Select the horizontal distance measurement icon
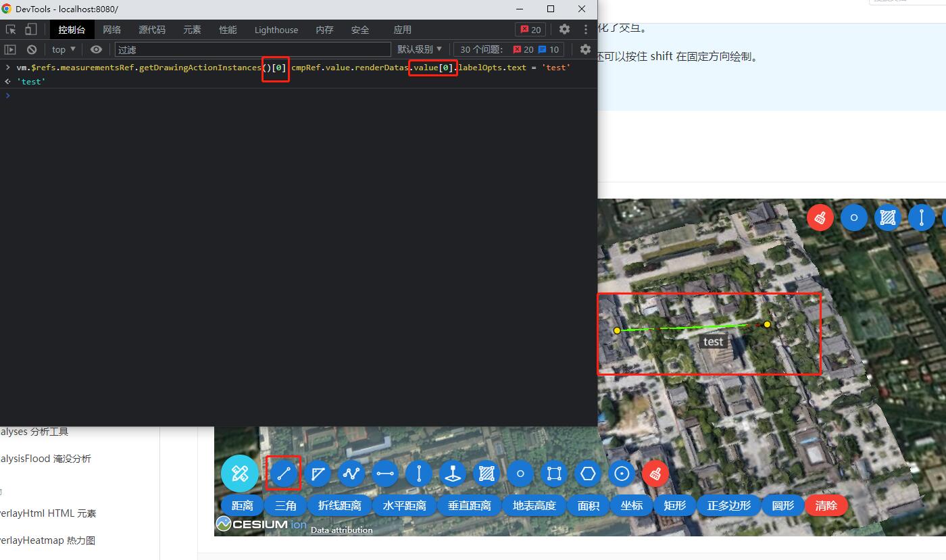The image size is (946, 560). tap(385, 474)
